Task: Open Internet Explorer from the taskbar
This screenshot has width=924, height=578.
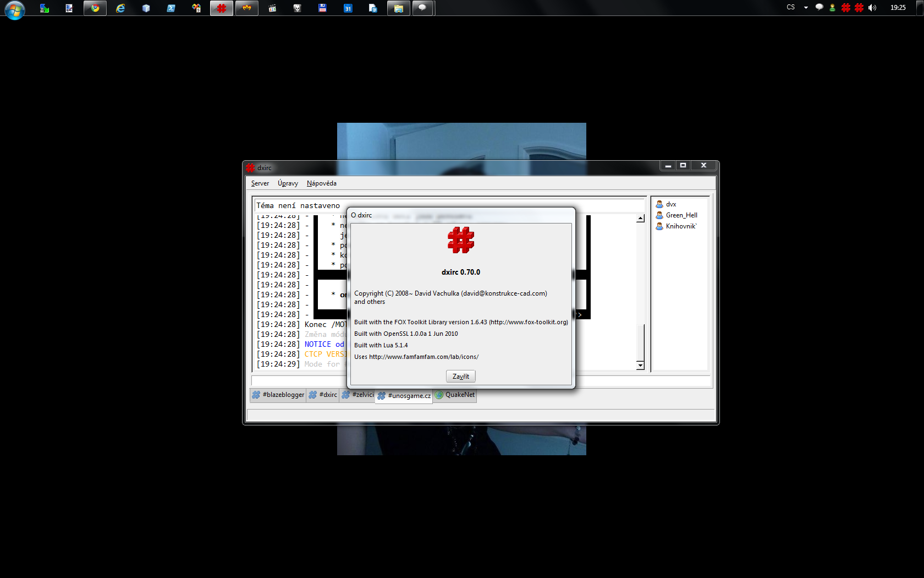Action: [x=120, y=8]
